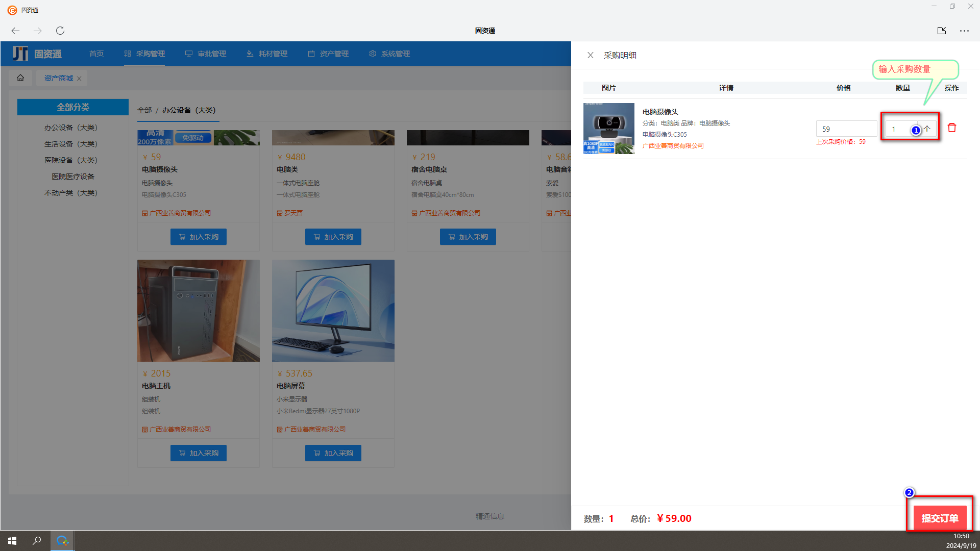Add 电脑主机 to purchase via 加入采购
The image size is (980, 551).
click(x=199, y=453)
